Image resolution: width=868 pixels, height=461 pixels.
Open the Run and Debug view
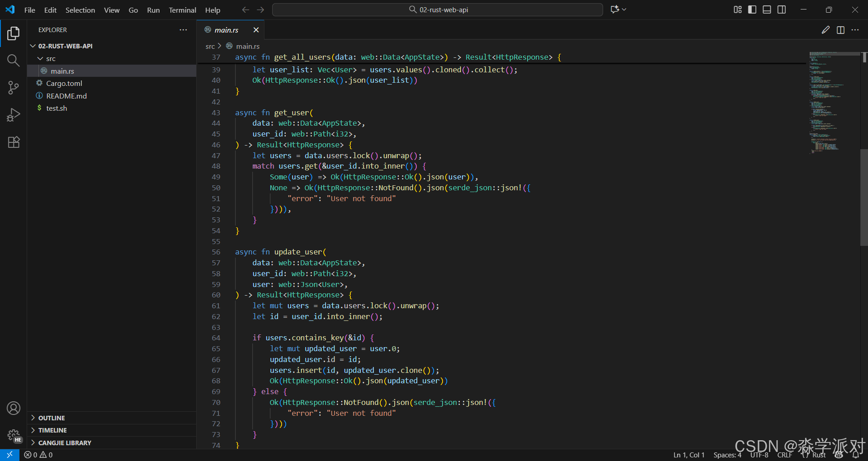(x=14, y=115)
